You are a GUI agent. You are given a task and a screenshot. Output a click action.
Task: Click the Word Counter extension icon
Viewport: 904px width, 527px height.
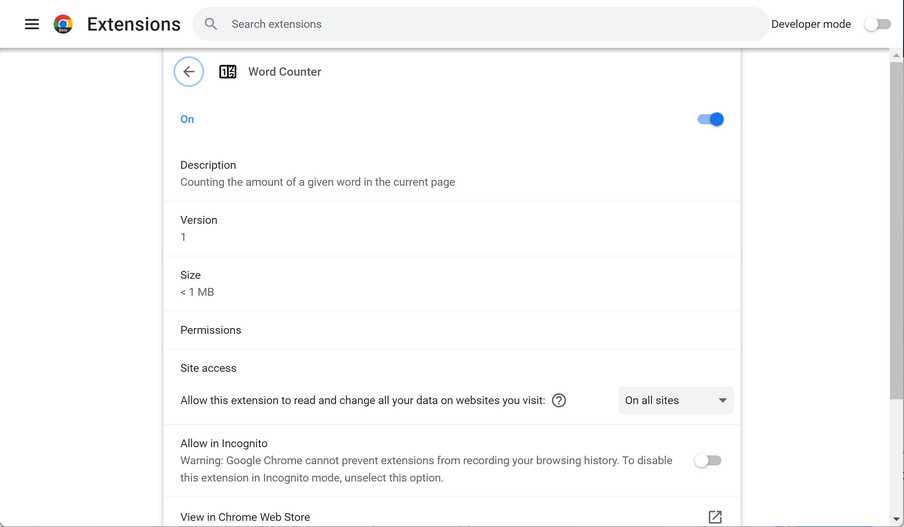point(228,72)
